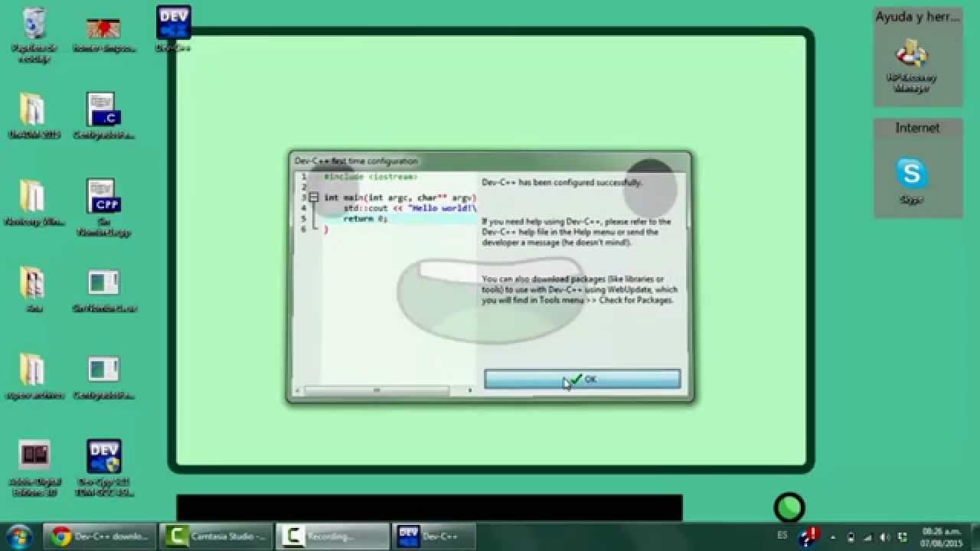Click OK in the Dev-C++ configuration dialog

point(582,380)
